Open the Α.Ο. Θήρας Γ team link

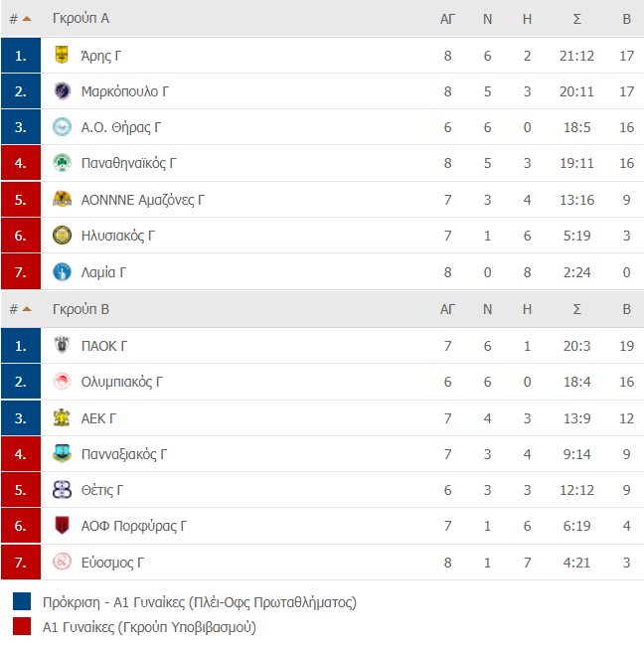121,127
